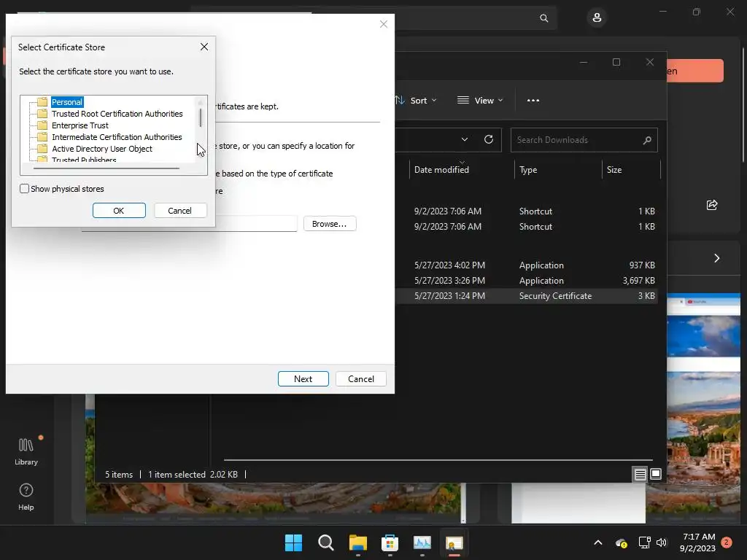Image resolution: width=747 pixels, height=560 pixels.
Task: Close the certificate import wizard window
Action: [384, 24]
